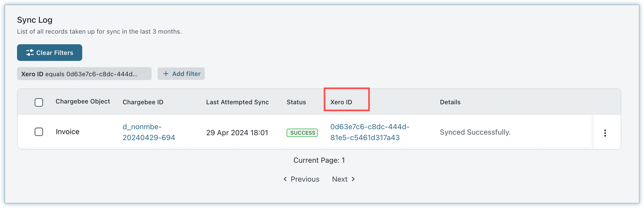The width and height of the screenshot is (644, 208).
Task: Click the Add filter text label
Action: 186,74
